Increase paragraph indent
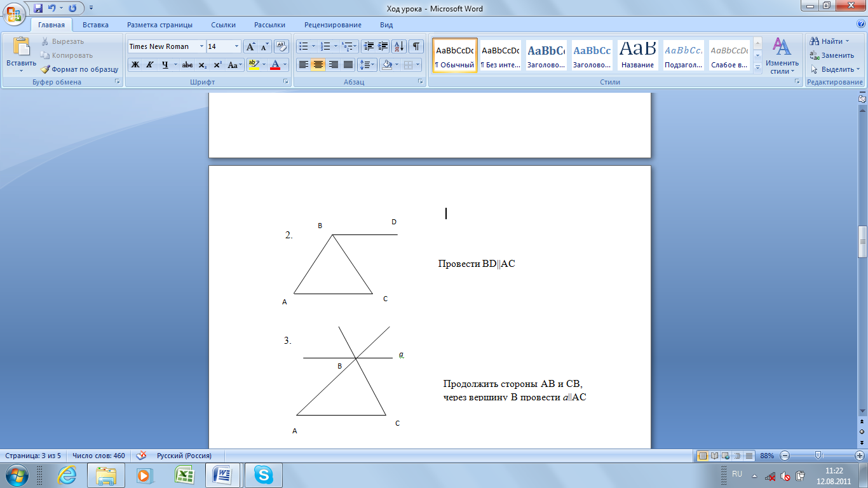This screenshot has height=488, width=868. [383, 46]
